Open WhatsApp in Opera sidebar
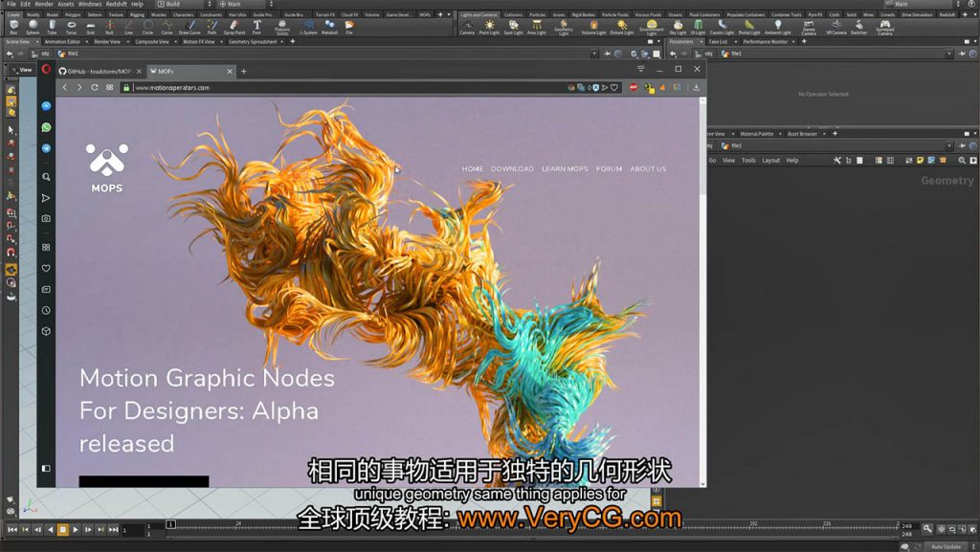Viewport: 980px width, 552px height. pos(46,127)
